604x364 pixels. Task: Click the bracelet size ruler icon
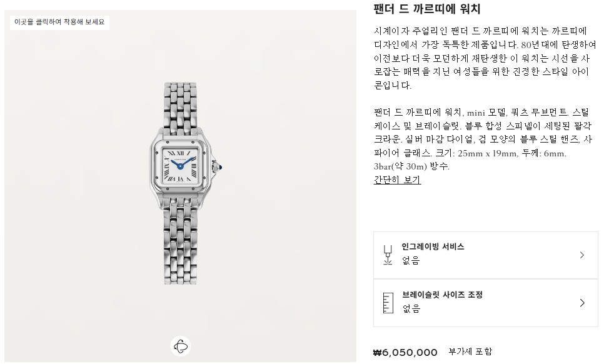coord(388,303)
